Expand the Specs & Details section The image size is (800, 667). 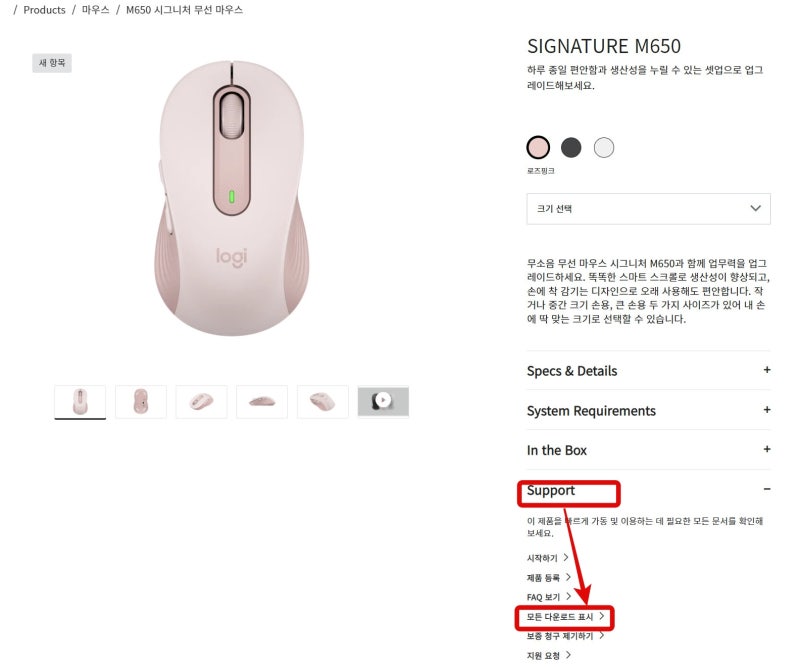pyautogui.click(x=648, y=371)
